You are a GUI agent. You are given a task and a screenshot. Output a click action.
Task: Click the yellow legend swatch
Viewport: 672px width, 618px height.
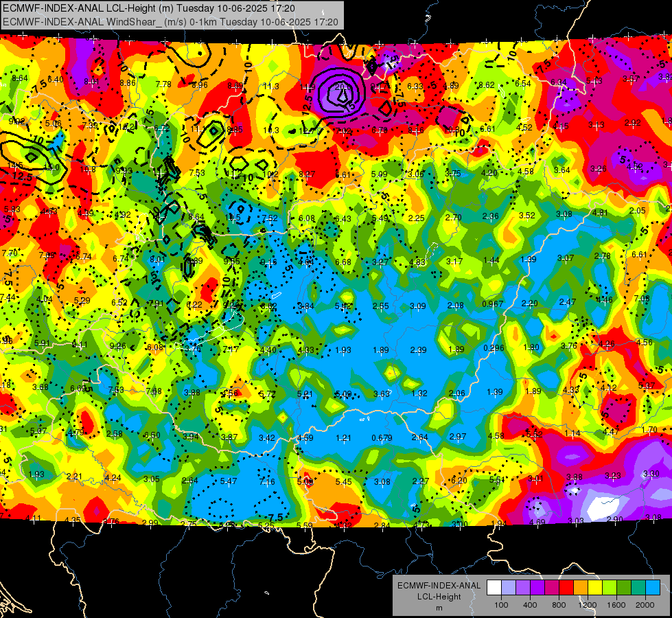[595, 588]
